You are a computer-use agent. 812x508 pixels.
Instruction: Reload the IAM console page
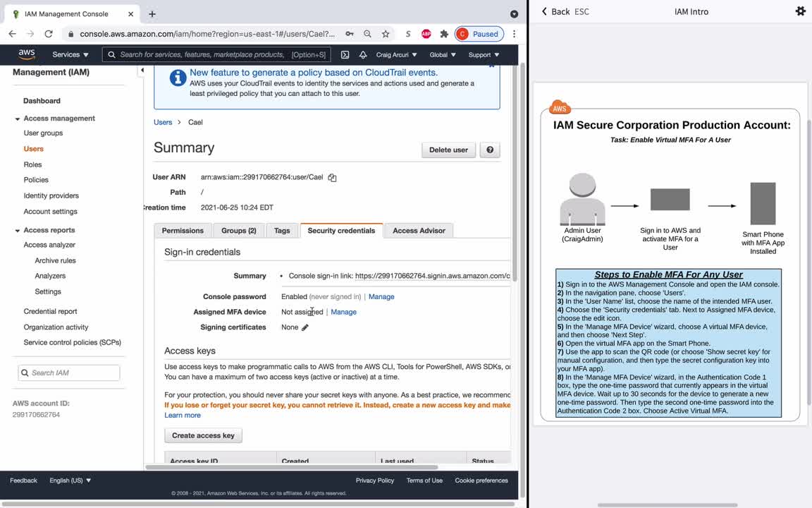pos(48,34)
